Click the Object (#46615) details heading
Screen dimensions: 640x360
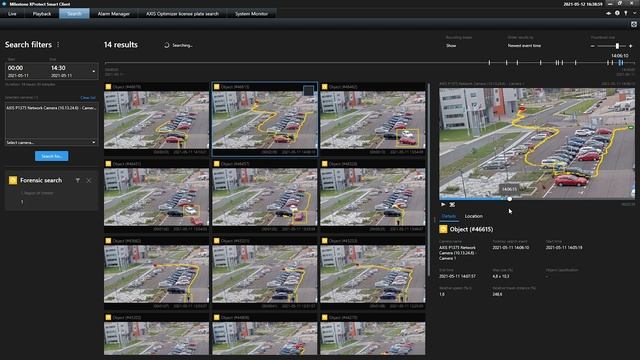[x=471, y=229]
